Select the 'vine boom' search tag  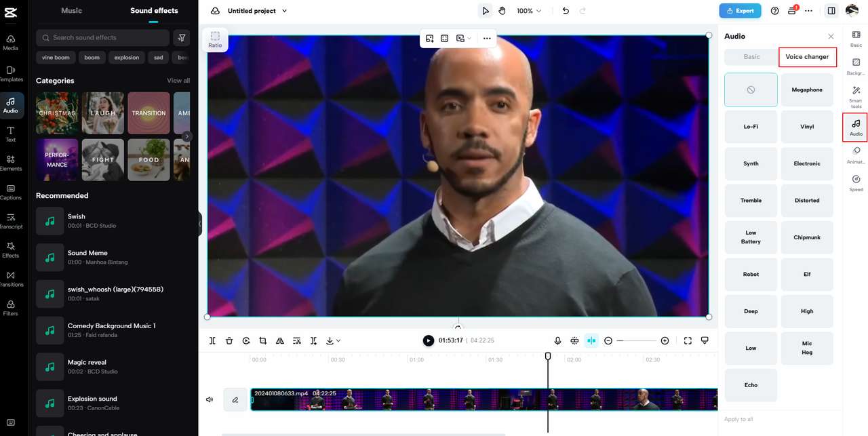click(56, 58)
